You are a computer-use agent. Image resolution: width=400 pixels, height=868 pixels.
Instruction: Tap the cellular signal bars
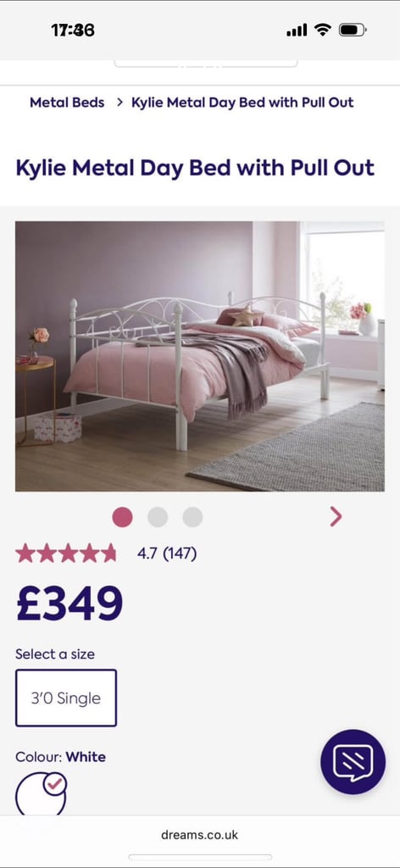coord(297,30)
